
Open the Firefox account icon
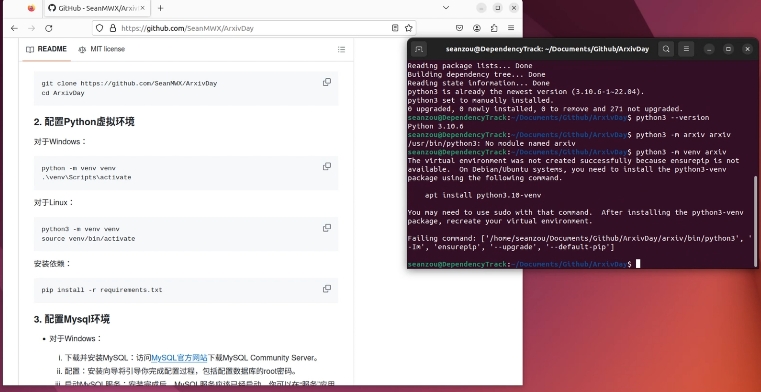coord(477,28)
